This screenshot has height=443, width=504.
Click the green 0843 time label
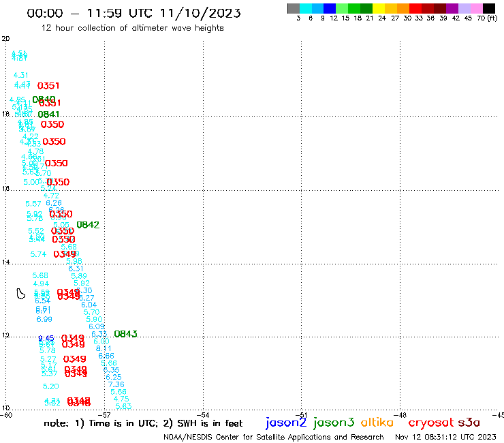[x=125, y=334]
